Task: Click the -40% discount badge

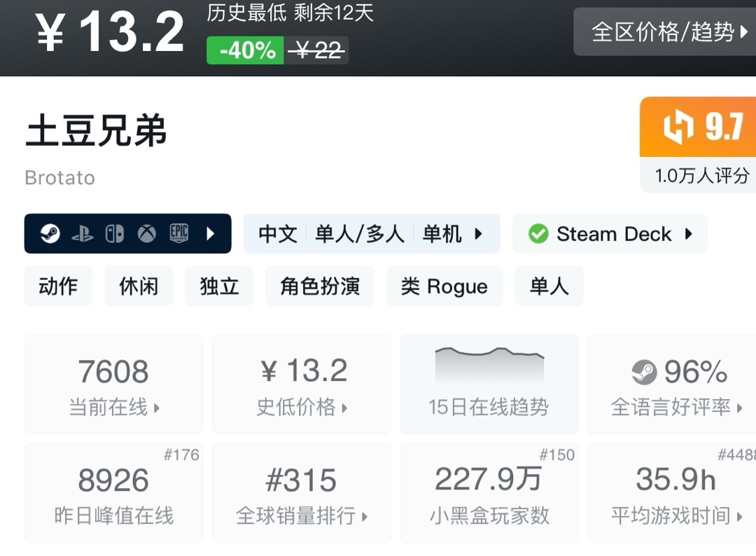Action: click(x=246, y=50)
